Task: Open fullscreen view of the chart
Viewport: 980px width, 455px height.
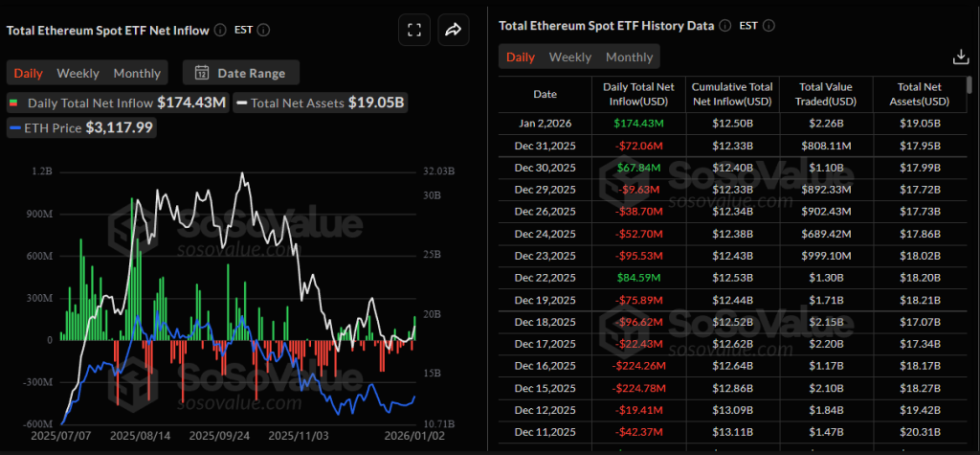Action: point(414,30)
